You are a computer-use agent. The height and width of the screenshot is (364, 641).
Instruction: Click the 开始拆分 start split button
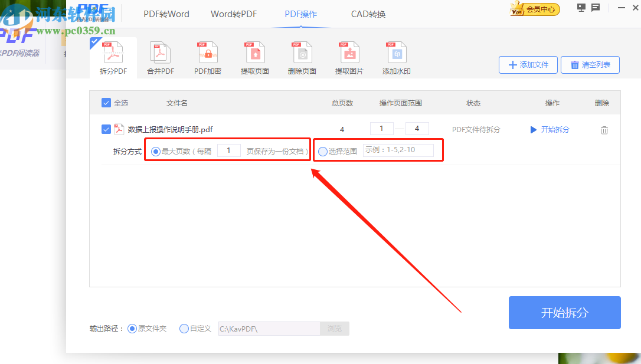(x=564, y=313)
